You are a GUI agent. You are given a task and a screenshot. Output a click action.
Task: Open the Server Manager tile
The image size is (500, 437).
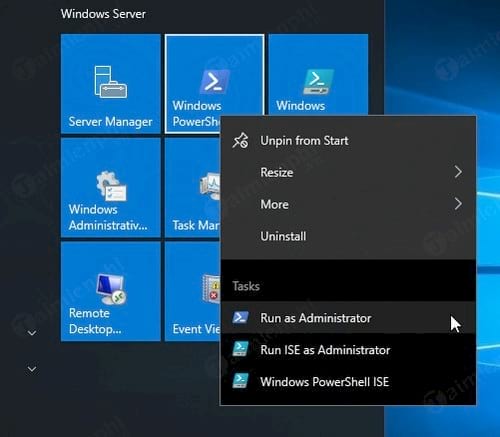point(111,83)
